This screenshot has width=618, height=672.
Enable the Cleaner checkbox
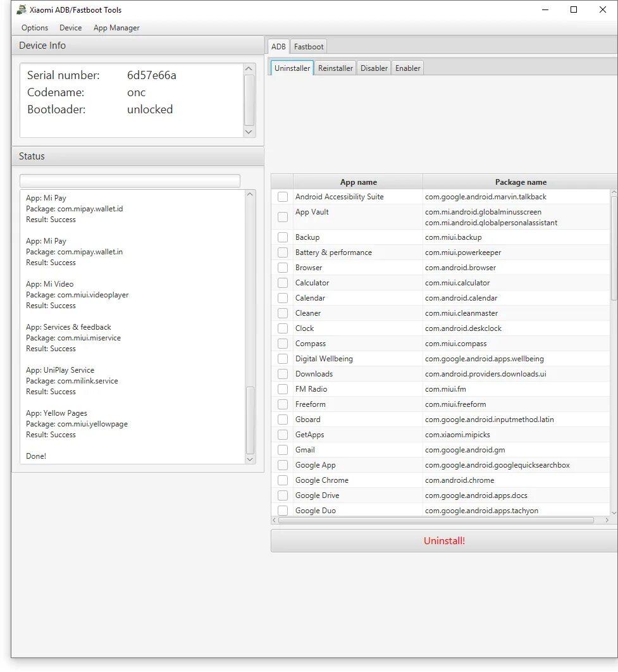tap(283, 313)
